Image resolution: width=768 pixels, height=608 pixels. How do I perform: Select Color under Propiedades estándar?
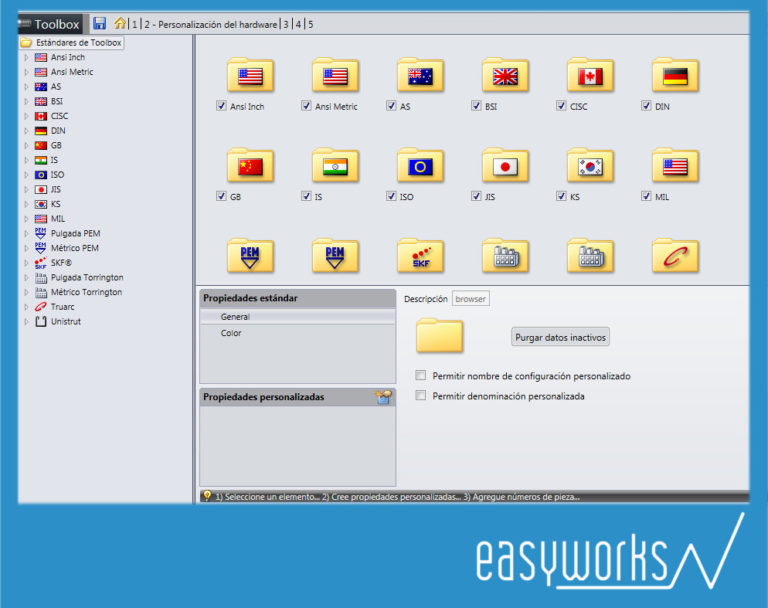click(298, 333)
